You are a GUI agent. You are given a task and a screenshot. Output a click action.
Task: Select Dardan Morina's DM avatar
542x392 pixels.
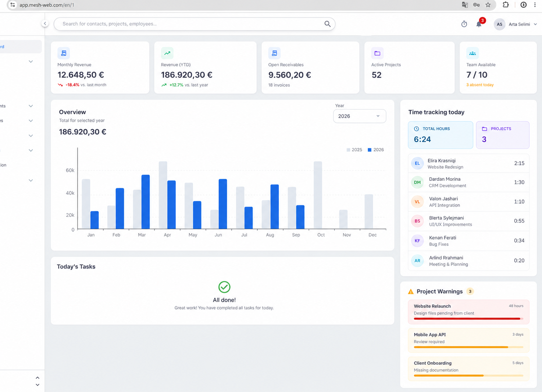[x=417, y=182]
